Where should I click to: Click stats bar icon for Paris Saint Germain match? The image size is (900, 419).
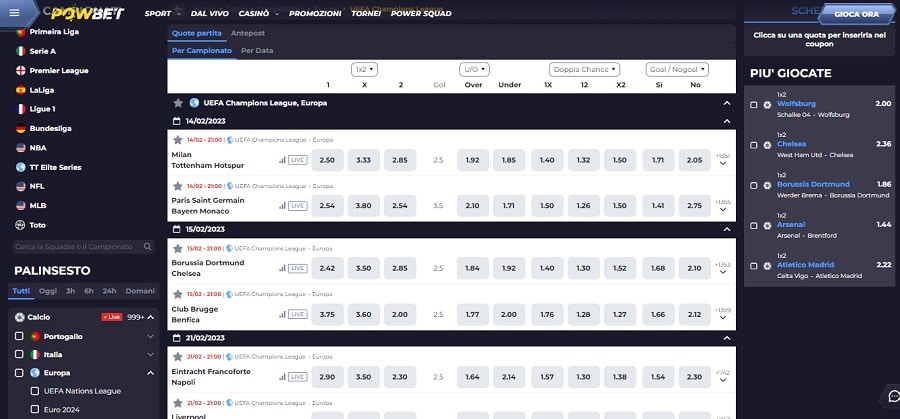pos(280,205)
